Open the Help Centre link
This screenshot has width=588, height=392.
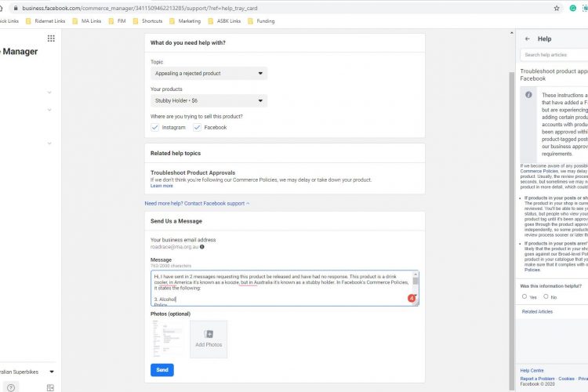tap(532, 371)
